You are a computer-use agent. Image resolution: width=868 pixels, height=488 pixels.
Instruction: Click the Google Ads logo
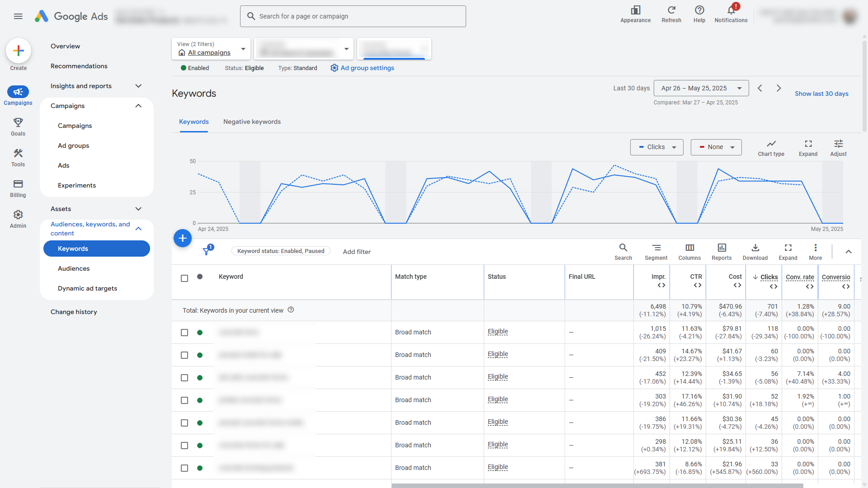click(71, 16)
